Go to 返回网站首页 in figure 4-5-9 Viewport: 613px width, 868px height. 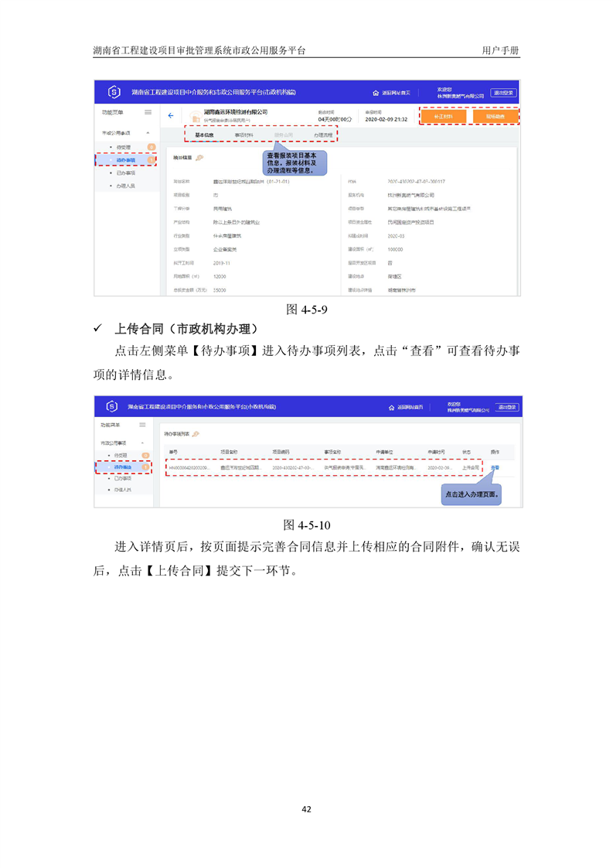tap(392, 93)
